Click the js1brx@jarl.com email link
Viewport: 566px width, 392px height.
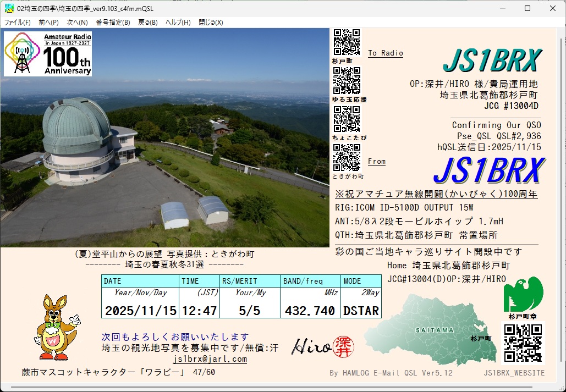point(210,359)
